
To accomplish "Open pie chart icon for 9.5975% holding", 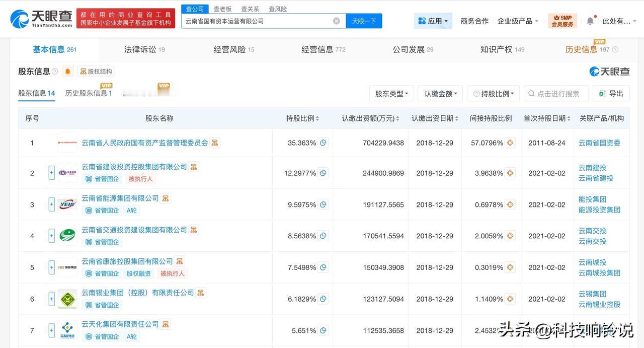I will point(324,205).
